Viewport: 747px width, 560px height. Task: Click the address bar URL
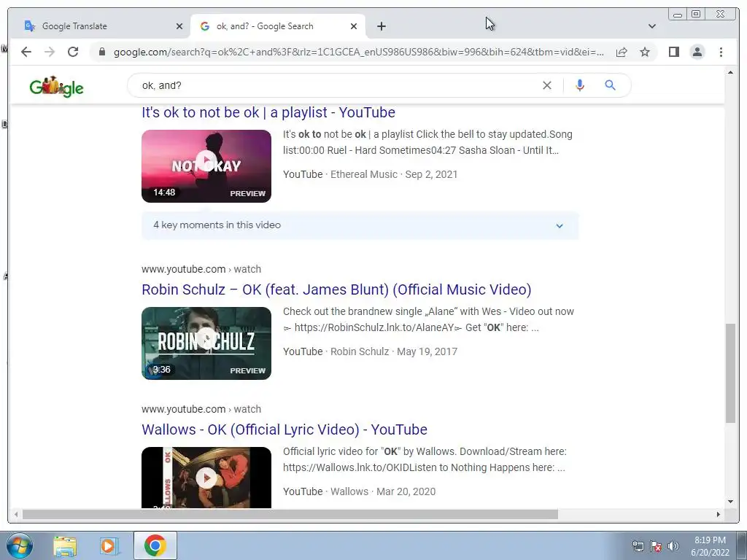358,52
